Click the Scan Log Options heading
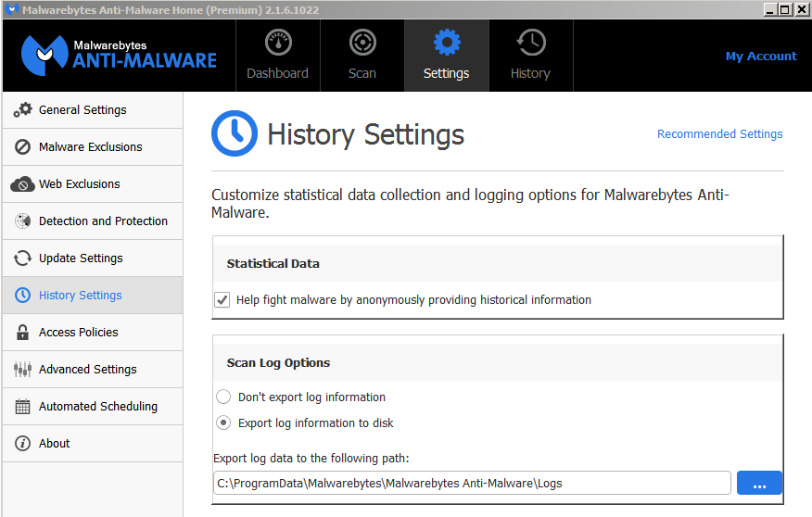Viewport: 812px width, 517px height. [278, 363]
